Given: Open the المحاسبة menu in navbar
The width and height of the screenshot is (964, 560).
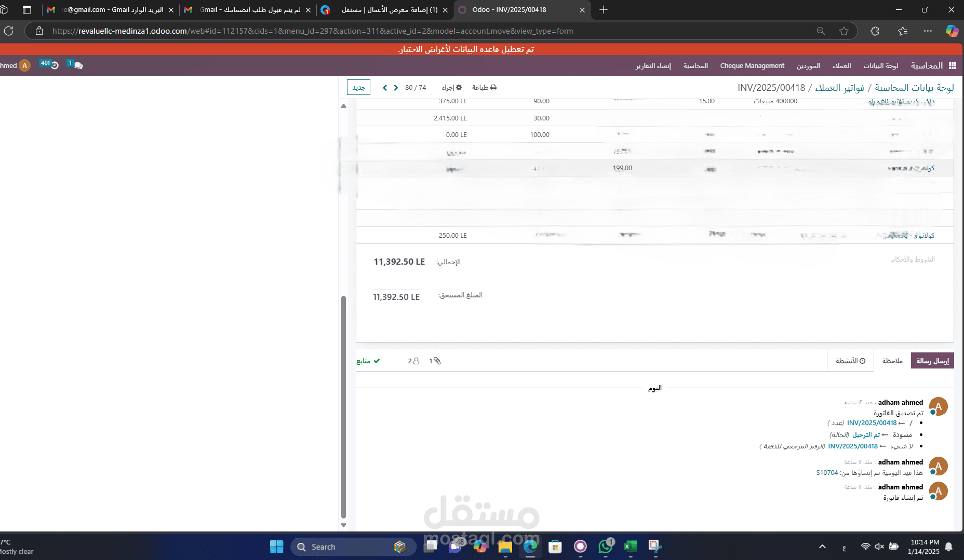Looking at the screenshot, I should point(695,65).
